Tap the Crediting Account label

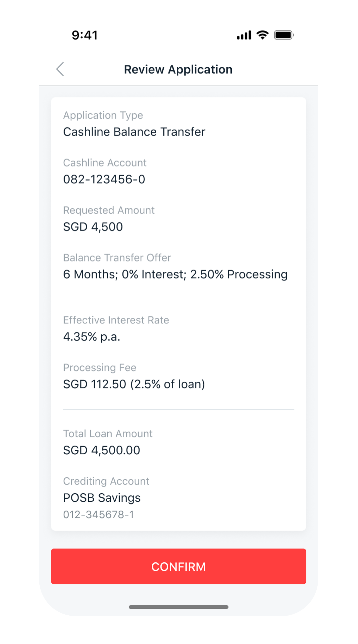[x=106, y=481]
